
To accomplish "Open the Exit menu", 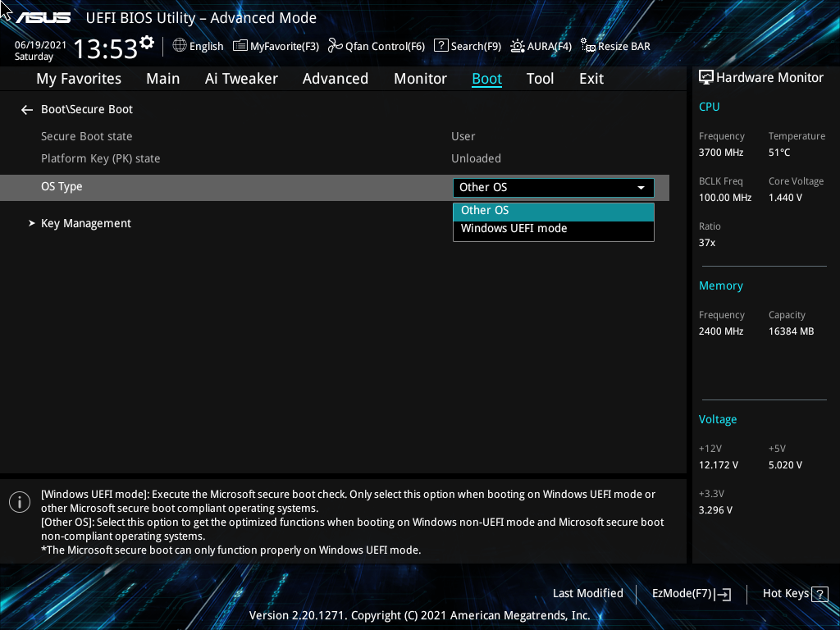I will point(591,78).
